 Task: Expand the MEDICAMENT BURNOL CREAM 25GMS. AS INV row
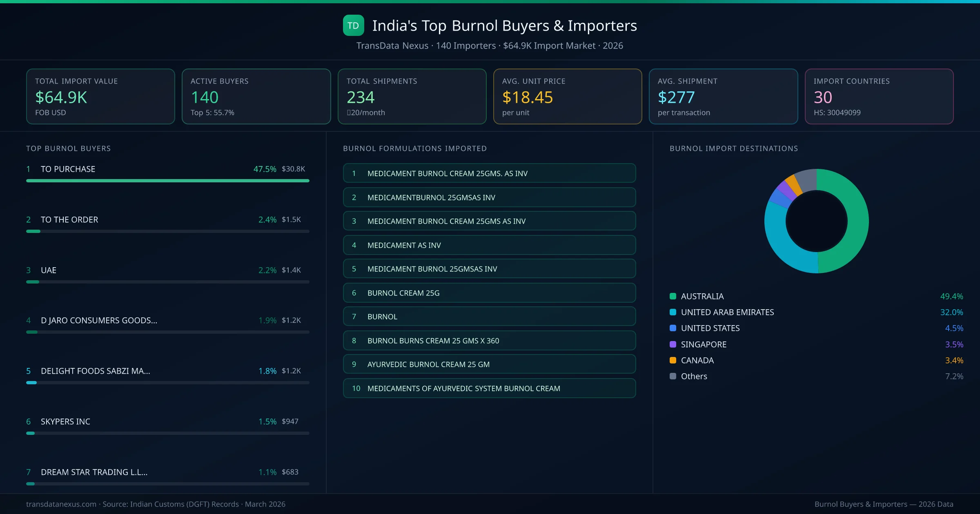pos(489,173)
